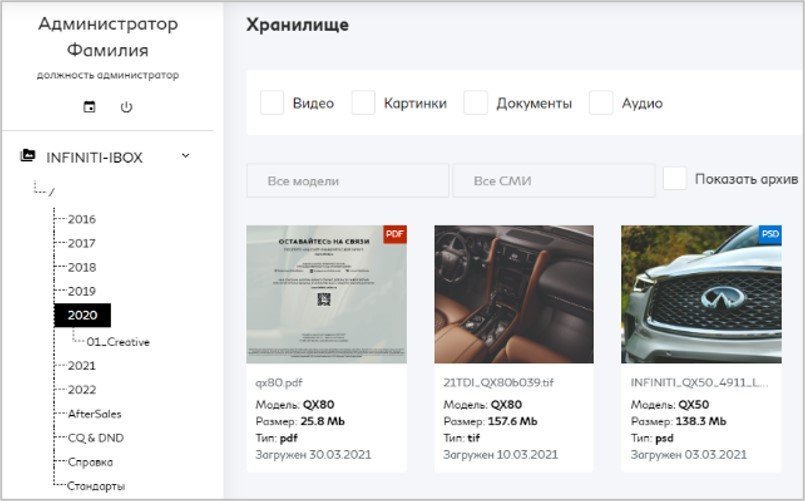Open the Стандарты folder

(x=96, y=486)
